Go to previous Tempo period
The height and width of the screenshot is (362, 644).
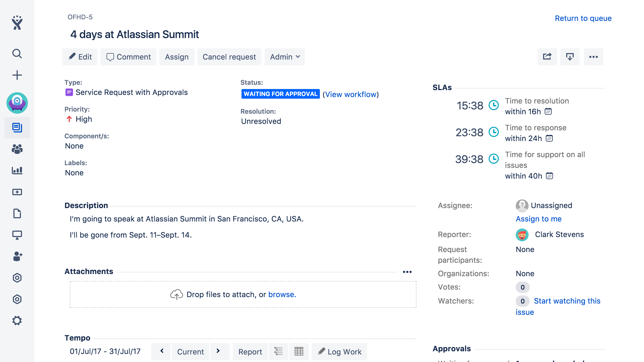click(162, 351)
